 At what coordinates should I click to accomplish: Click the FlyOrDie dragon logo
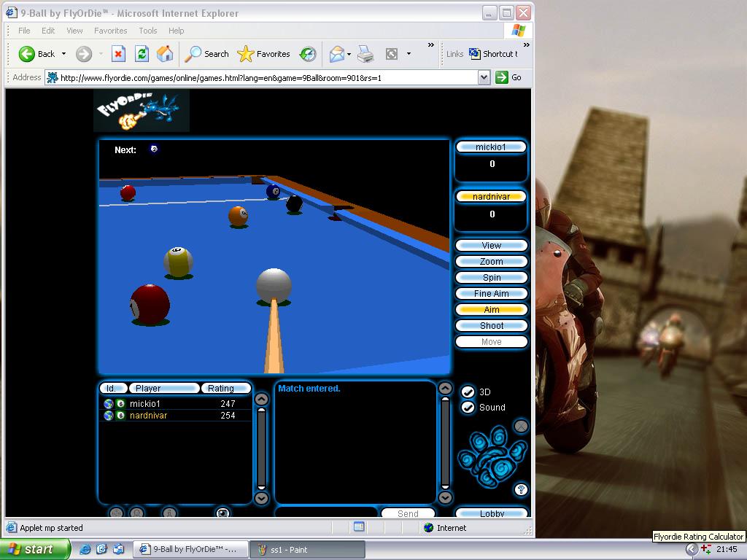[142, 111]
